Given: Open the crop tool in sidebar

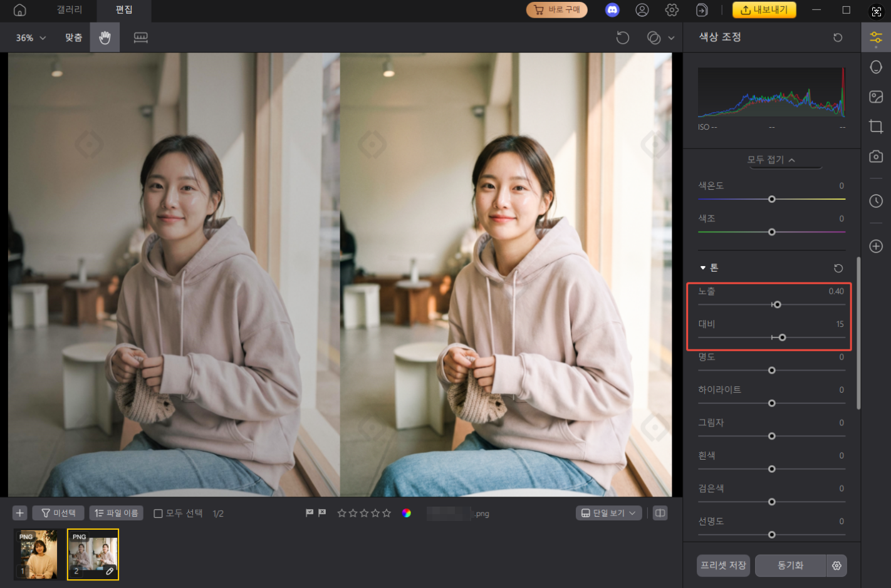Looking at the screenshot, I should 876,126.
